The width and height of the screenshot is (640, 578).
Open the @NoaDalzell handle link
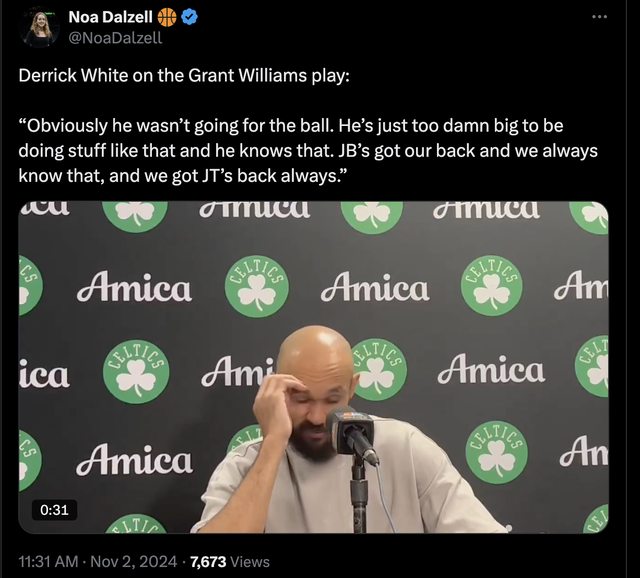[114, 38]
